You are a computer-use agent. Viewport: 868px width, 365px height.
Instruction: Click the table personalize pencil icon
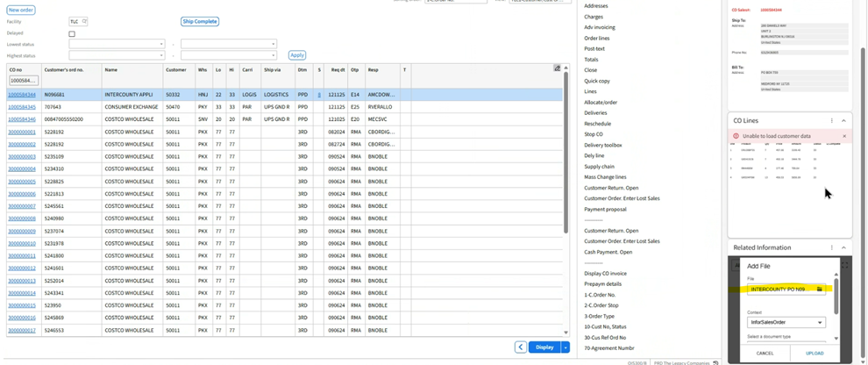[557, 68]
